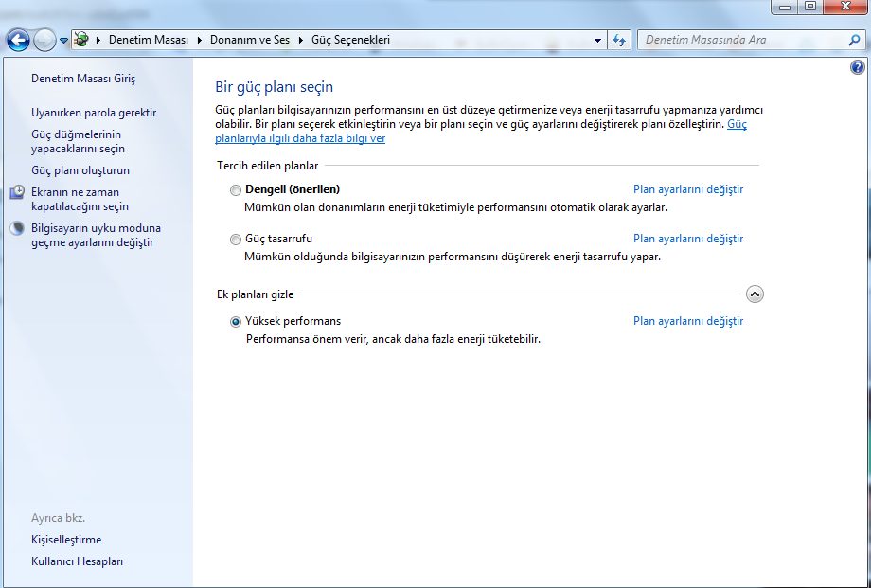The height and width of the screenshot is (588, 871).
Task: Open Donanım ve Ses breadcrumb
Action: click(x=249, y=40)
